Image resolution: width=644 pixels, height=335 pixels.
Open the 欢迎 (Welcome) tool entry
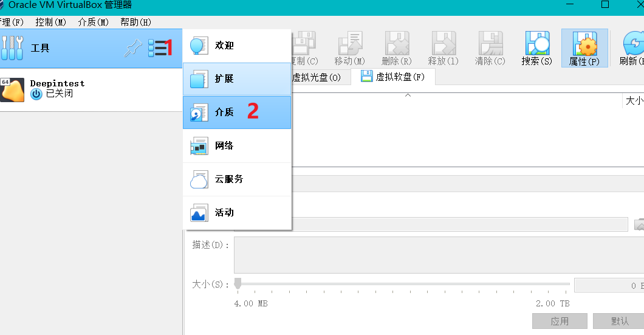click(x=237, y=45)
